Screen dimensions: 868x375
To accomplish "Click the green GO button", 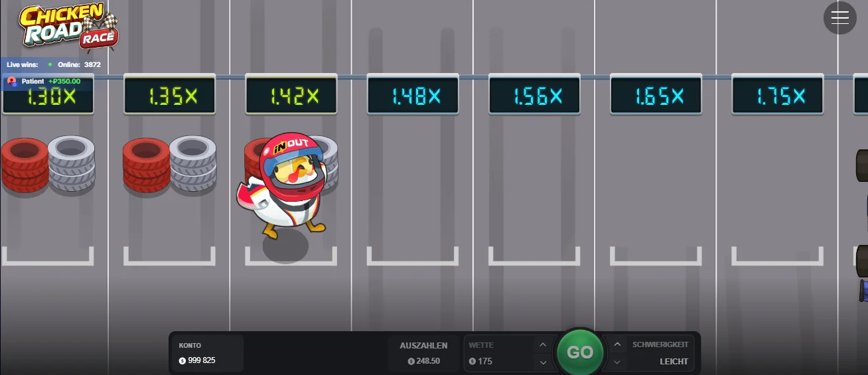I will 580,352.
